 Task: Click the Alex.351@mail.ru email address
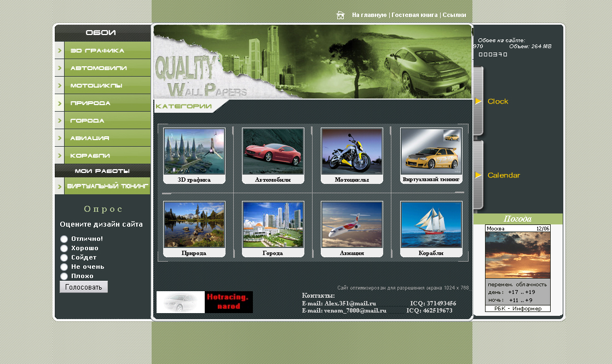[x=350, y=303]
